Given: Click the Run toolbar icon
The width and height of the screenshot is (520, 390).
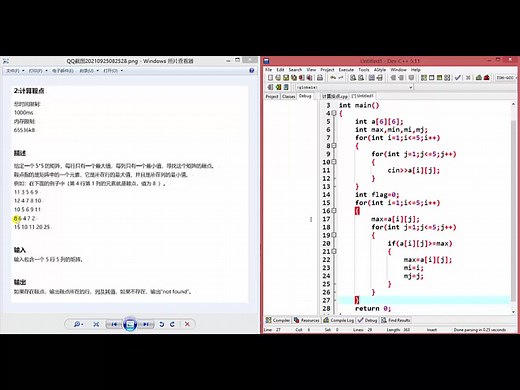Looking at the screenshot, I should [x=432, y=78].
